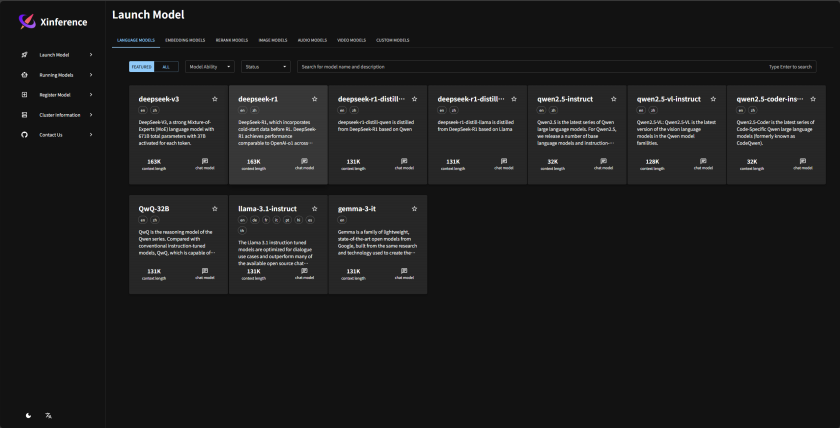The image size is (840, 428).
Task: Click chat model icon on QwQ-32B card
Action: (205, 271)
